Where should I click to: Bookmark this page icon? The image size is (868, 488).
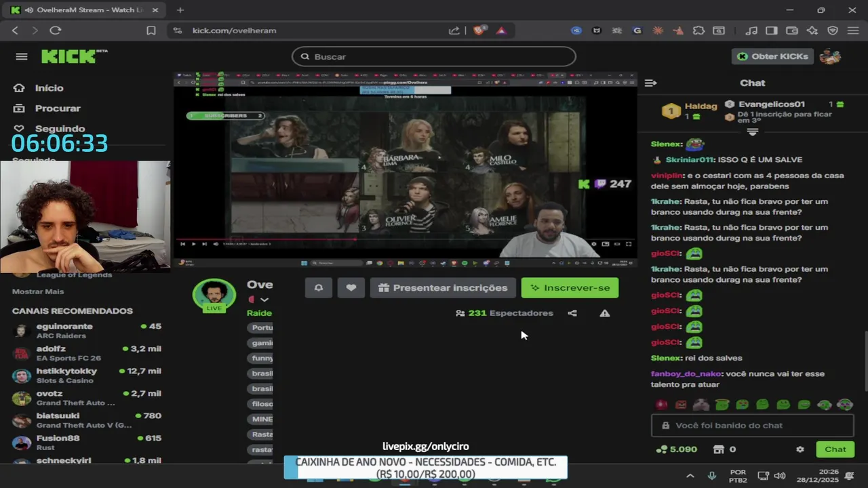(x=151, y=30)
